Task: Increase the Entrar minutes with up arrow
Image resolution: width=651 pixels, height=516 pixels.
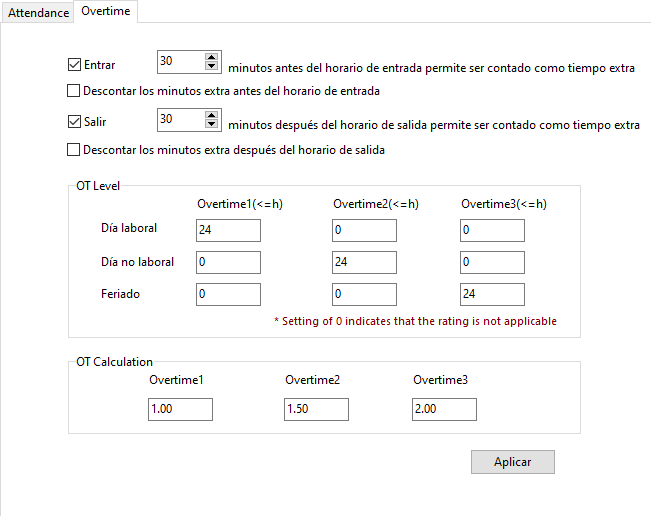Action: [x=211, y=57]
